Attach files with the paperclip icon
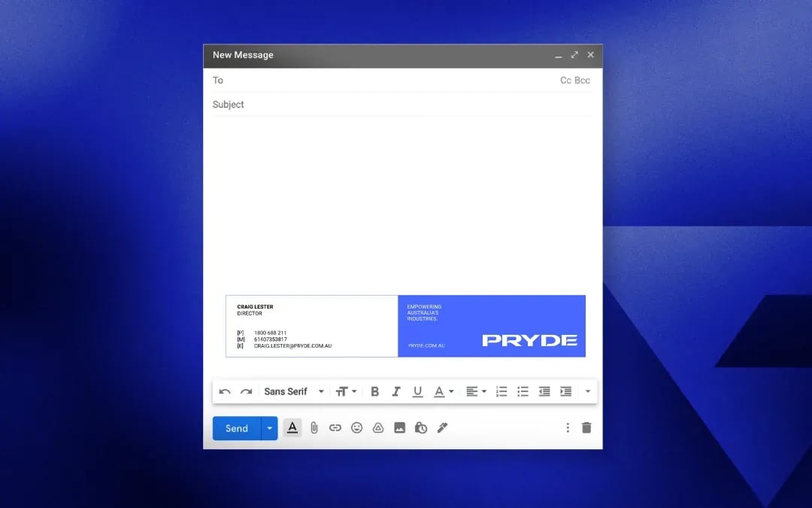Viewport: 812px width, 508px height. pos(314,427)
